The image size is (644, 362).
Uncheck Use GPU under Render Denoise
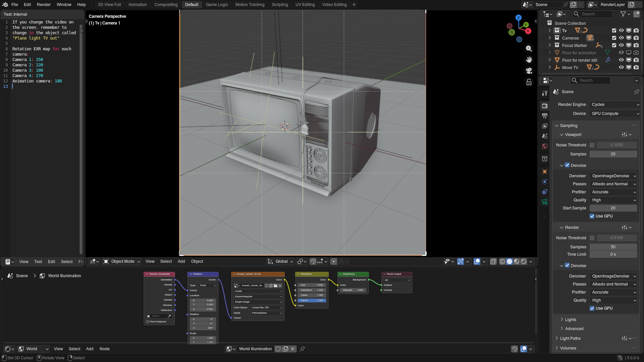click(x=592, y=308)
